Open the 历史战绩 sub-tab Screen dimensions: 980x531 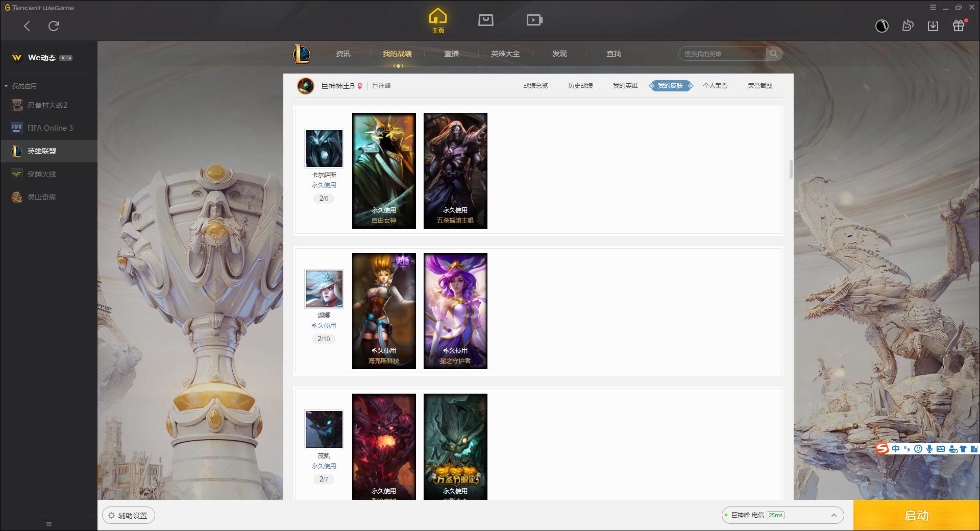click(580, 86)
